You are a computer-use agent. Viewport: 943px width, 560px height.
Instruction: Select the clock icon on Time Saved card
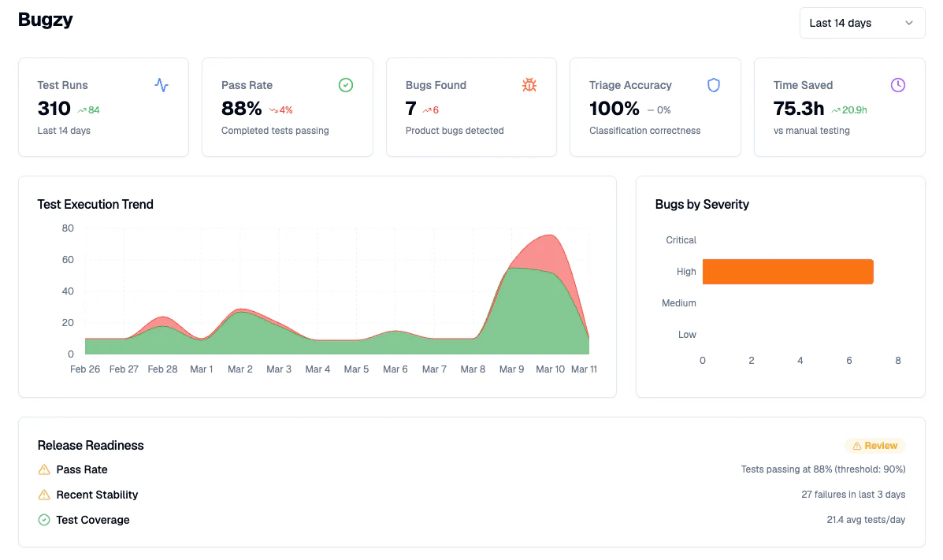click(897, 85)
